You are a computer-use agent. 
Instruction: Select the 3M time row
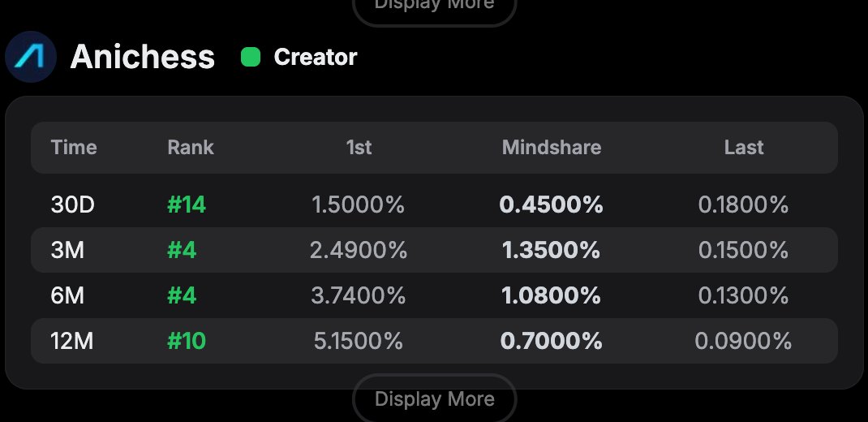[x=67, y=250]
